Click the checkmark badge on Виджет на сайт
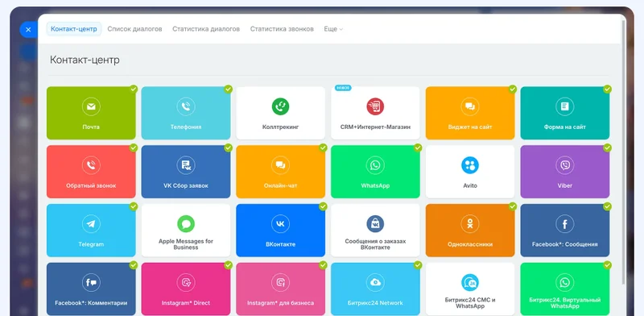The width and height of the screenshot is (644, 316). pyautogui.click(x=513, y=89)
